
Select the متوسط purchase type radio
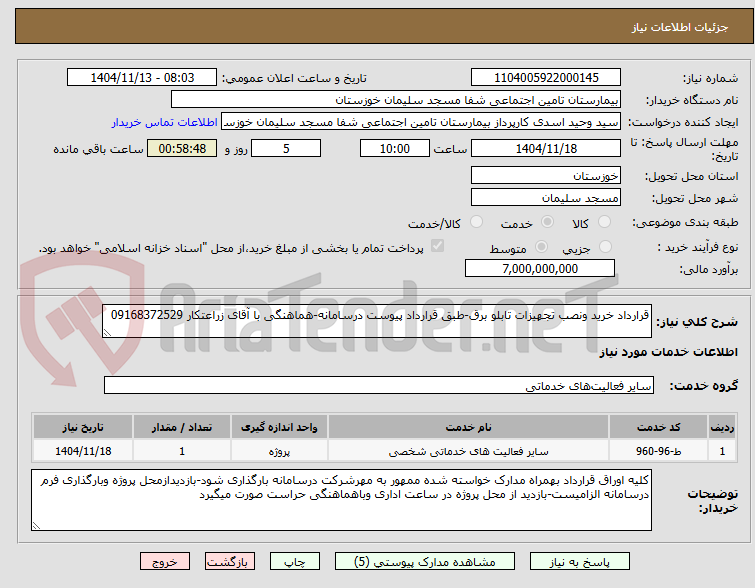(x=541, y=247)
